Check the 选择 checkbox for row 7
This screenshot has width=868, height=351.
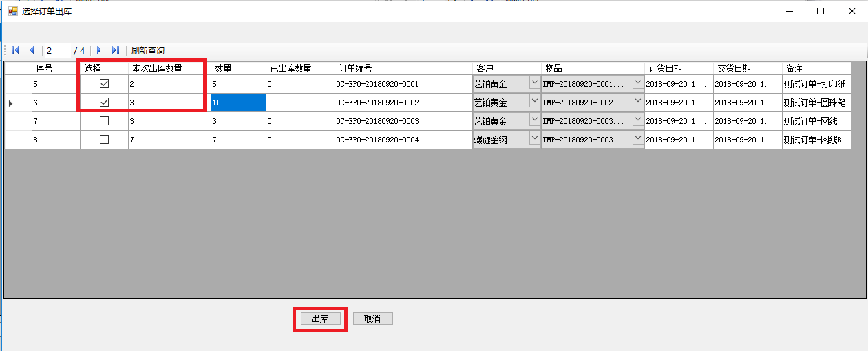(x=105, y=121)
